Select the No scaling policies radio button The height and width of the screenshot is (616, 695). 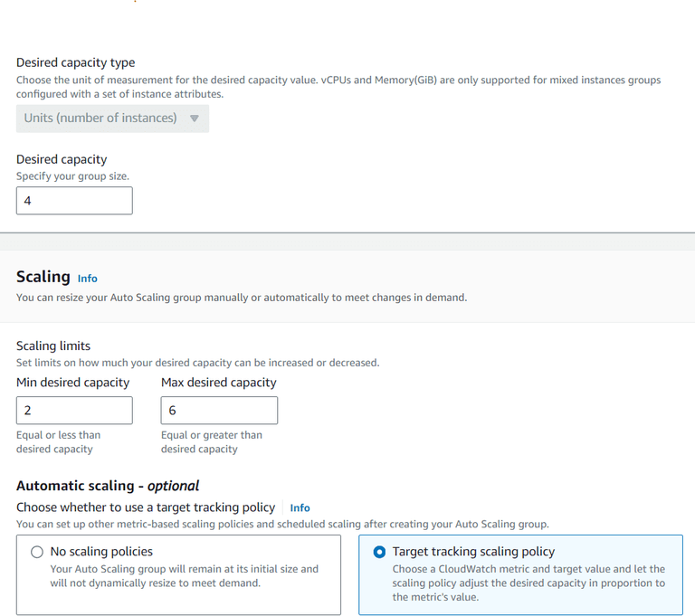click(x=37, y=552)
